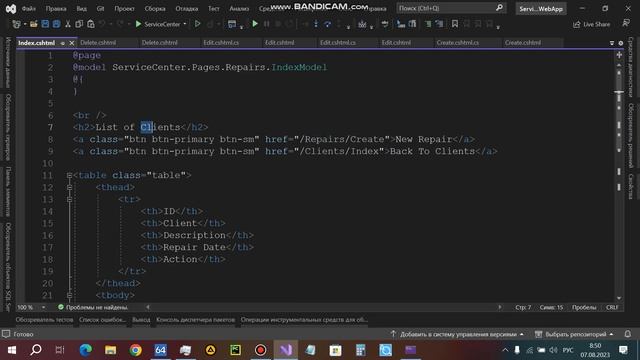The width and height of the screenshot is (640, 360).
Task: Pin the Index.cshtml tab
Action: click(62, 43)
